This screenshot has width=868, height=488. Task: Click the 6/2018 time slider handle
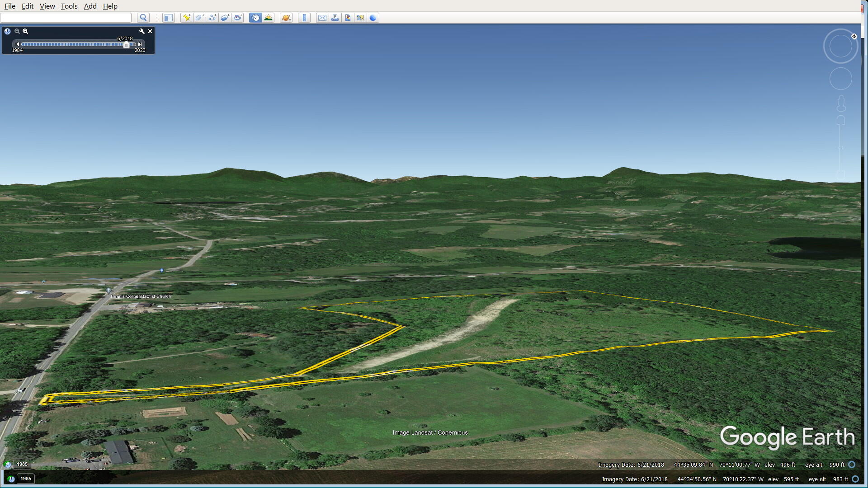(x=126, y=44)
